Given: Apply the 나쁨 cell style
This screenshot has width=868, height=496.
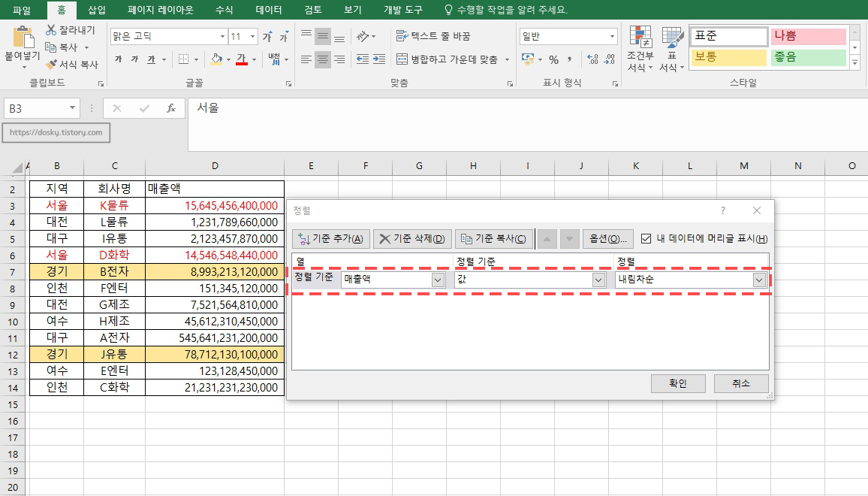Looking at the screenshot, I should [809, 36].
